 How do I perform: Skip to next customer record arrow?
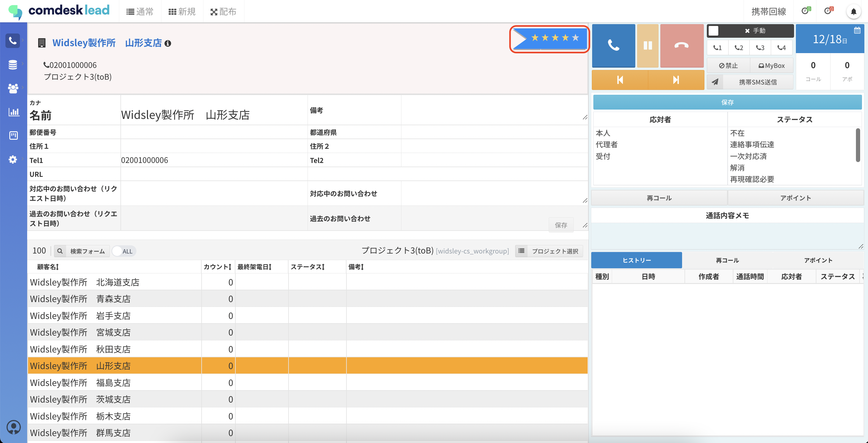(x=676, y=80)
